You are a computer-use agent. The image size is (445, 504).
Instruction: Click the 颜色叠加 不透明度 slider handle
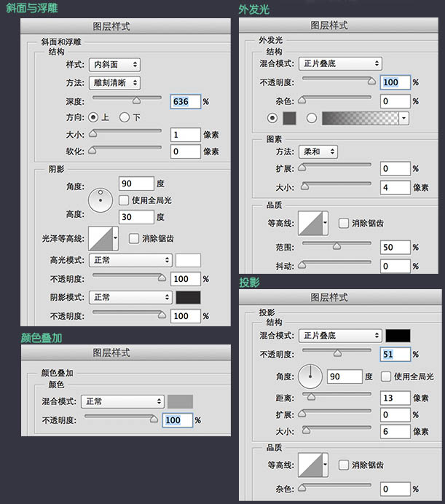(x=154, y=419)
